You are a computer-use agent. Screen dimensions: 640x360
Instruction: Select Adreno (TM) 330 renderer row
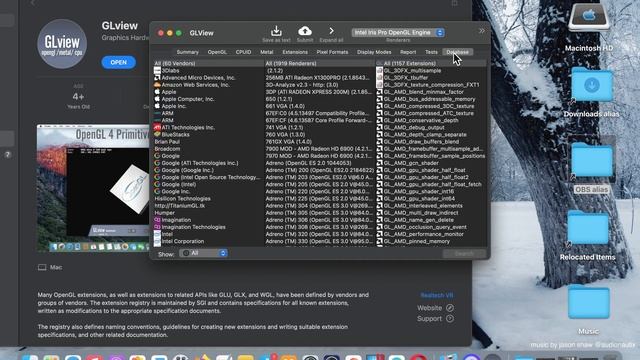(319, 242)
